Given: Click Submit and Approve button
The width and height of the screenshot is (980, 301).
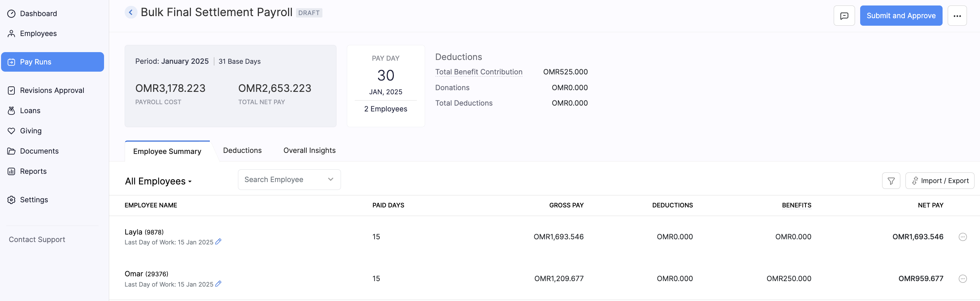Looking at the screenshot, I should (x=900, y=16).
